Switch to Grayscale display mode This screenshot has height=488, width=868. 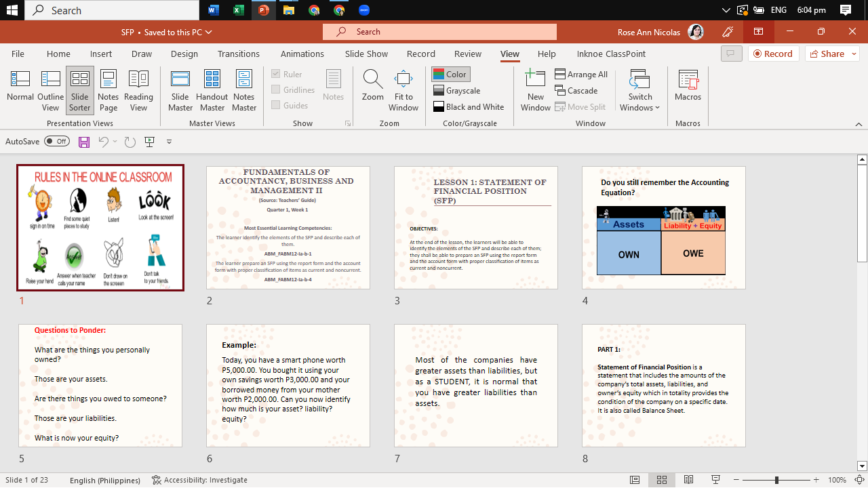point(456,91)
